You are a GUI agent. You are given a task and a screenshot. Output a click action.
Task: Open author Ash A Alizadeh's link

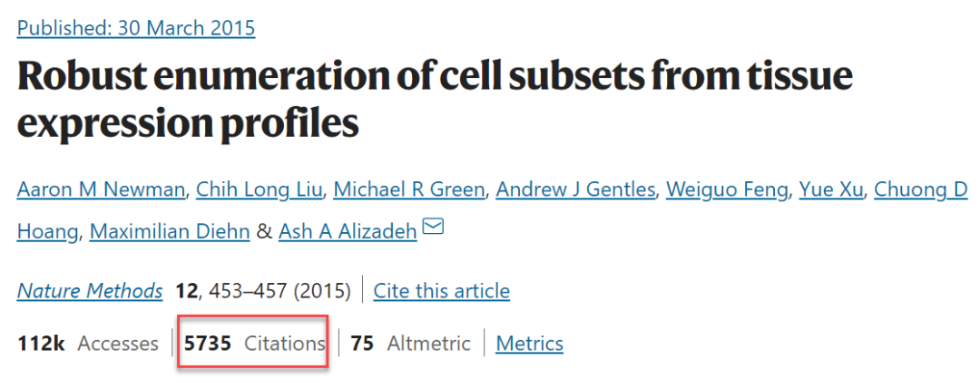[348, 231]
